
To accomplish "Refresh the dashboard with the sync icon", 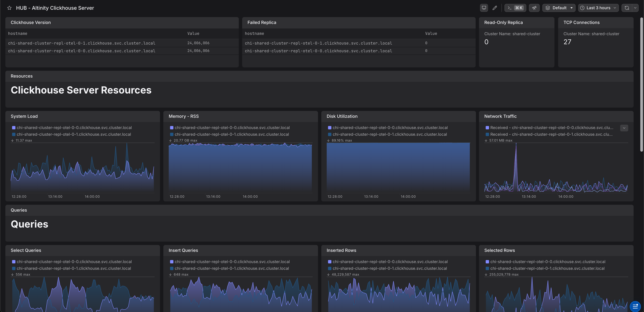I will (x=627, y=8).
